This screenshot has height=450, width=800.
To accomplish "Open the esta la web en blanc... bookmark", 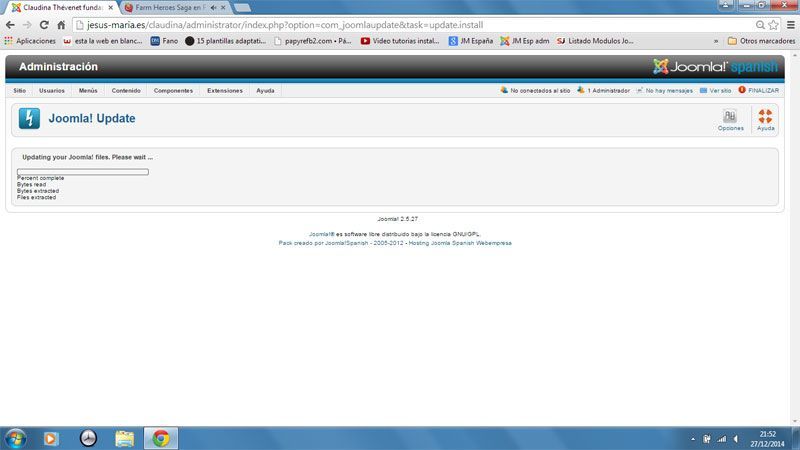I will click(x=103, y=41).
